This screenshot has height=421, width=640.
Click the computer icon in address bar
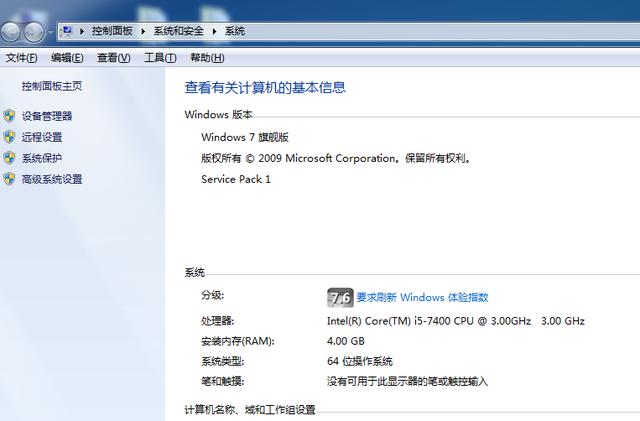pos(67,31)
